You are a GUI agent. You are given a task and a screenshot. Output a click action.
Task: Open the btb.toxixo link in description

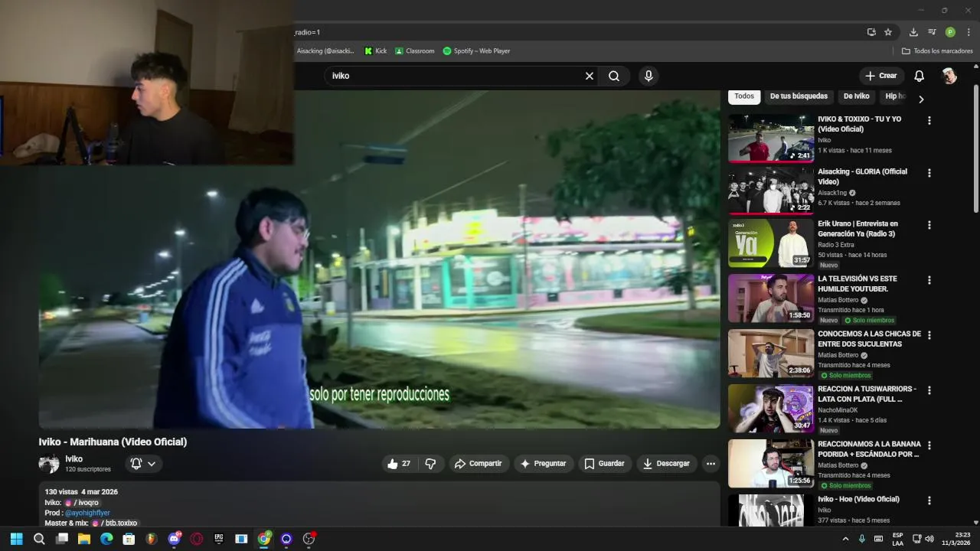116,523
